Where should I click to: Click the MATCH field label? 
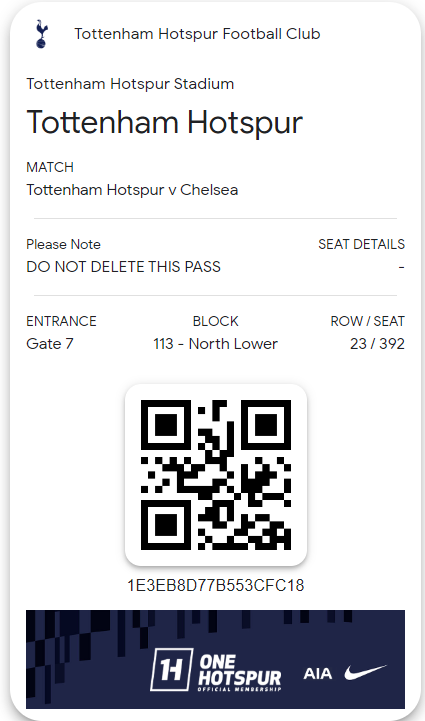click(50, 167)
